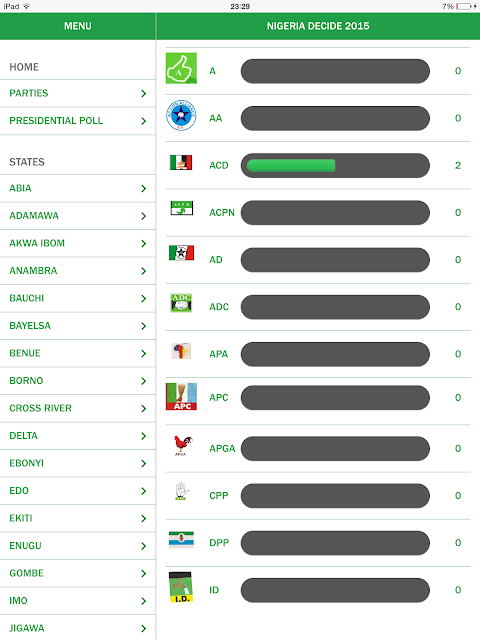480x640 pixels.
Task: Choose Ekiti state in the sidebar
Action: 78,518
